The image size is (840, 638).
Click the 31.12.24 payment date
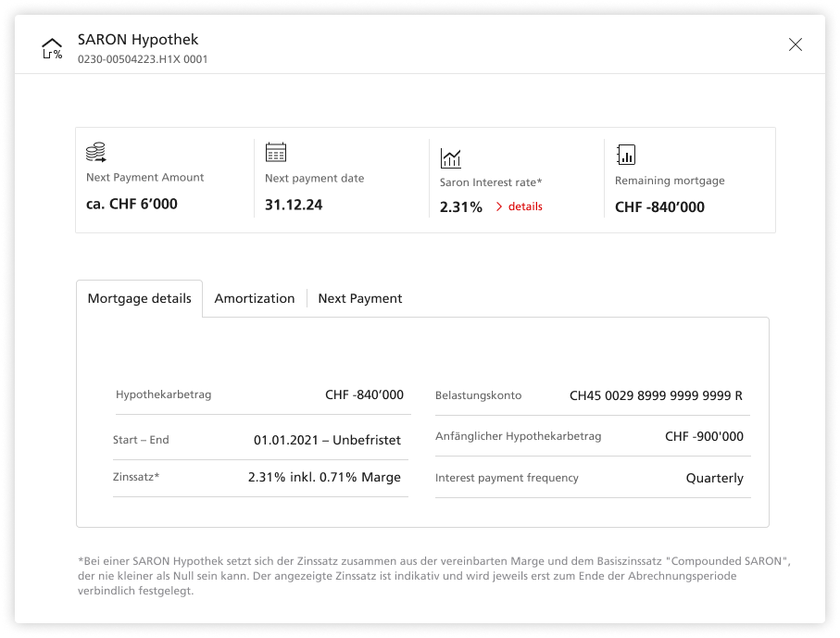(x=294, y=205)
